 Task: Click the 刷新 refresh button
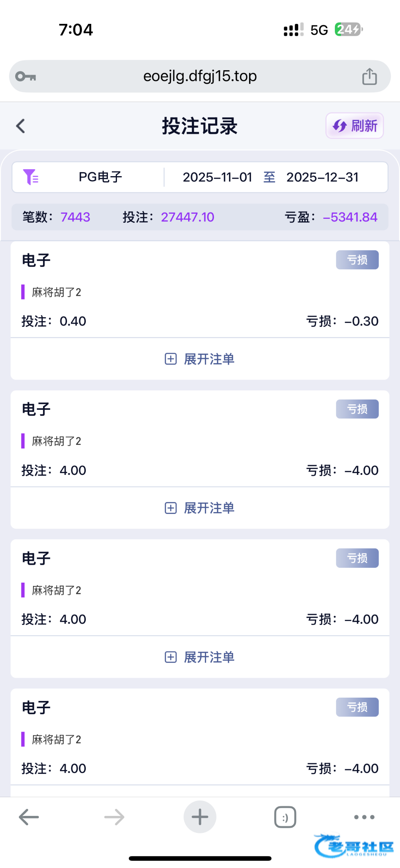coord(354,126)
